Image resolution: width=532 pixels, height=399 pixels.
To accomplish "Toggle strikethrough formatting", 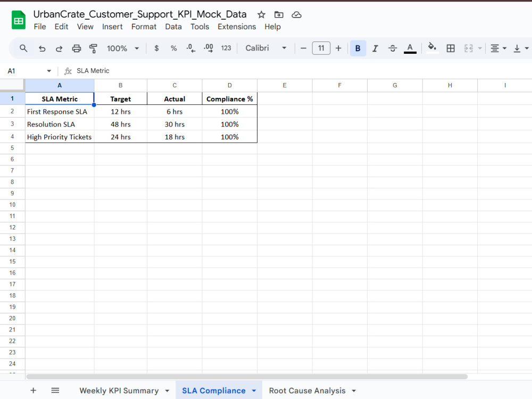I will click(393, 48).
